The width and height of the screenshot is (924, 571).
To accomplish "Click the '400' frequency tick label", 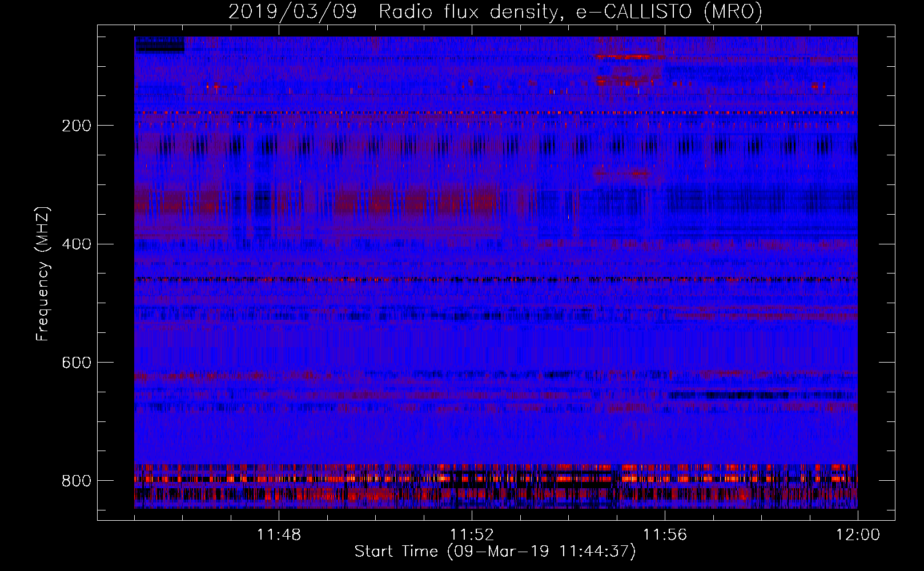I will point(77,244).
